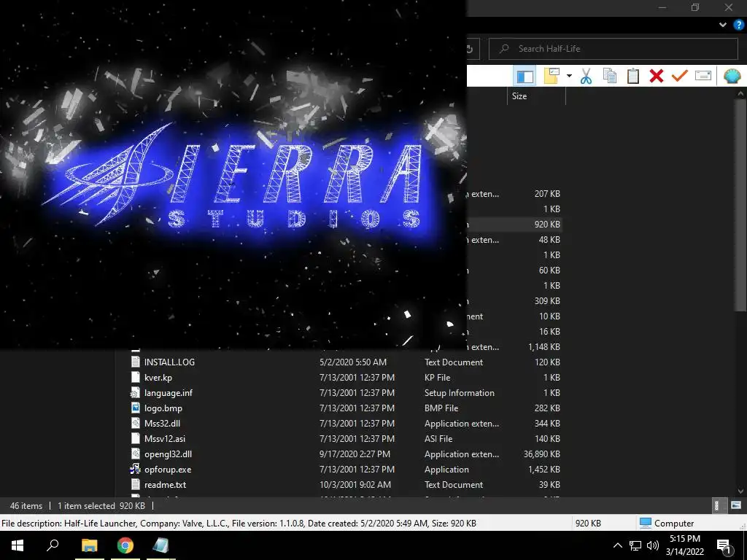Expand the ribbon with the chevron
The height and width of the screenshot is (560, 747).
click(723, 25)
